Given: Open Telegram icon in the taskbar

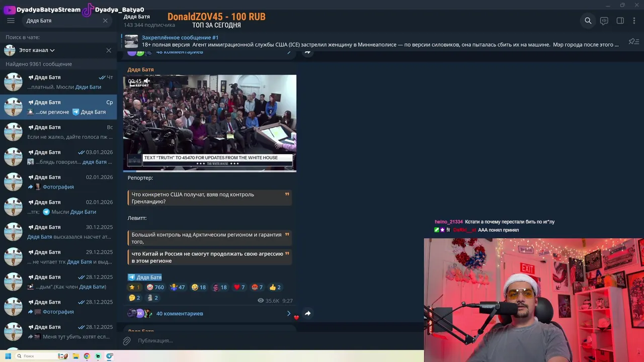Looking at the screenshot, I should [x=109, y=356].
